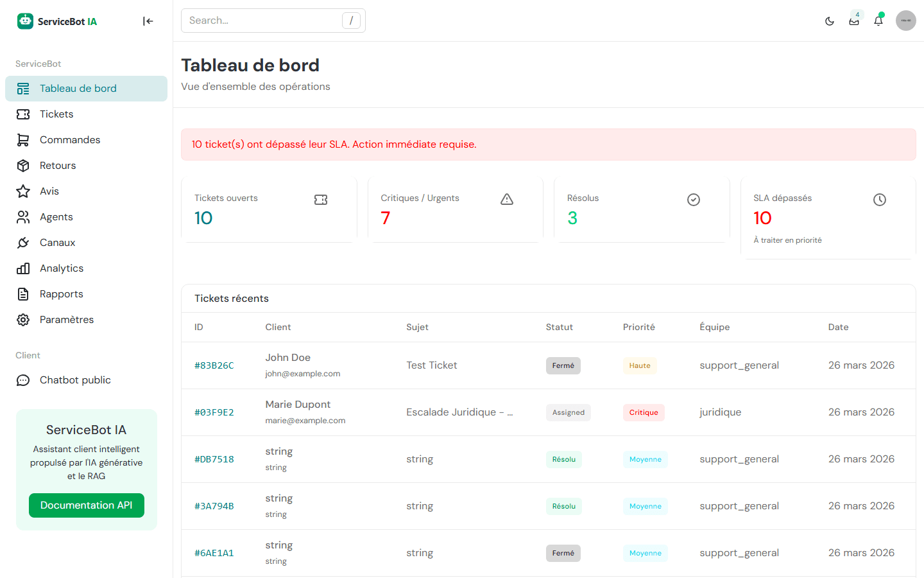The width and height of the screenshot is (924, 578).
Task: Open ticket #6AE1A1
Action: click(x=214, y=553)
